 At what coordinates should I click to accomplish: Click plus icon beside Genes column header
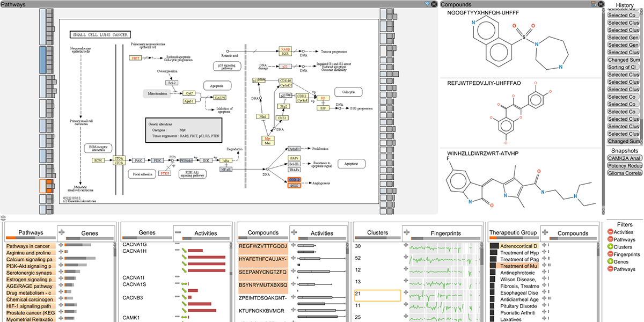pos(62,232)
